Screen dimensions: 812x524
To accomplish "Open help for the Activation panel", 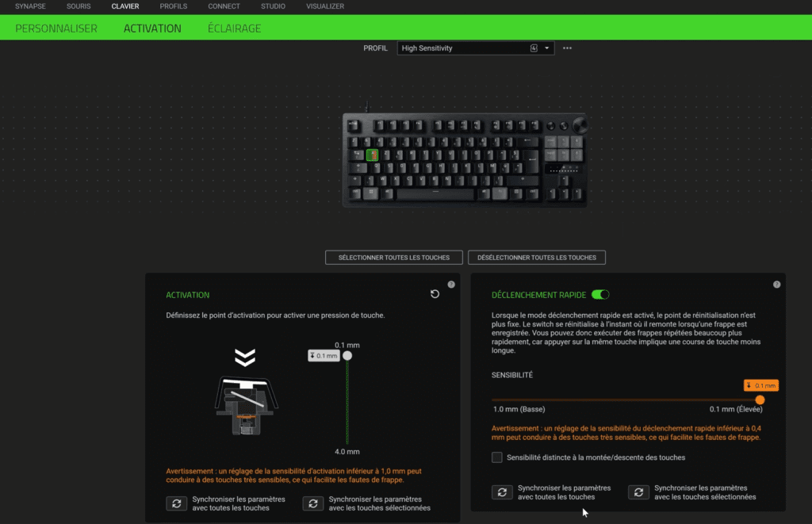I will [451, 285].
